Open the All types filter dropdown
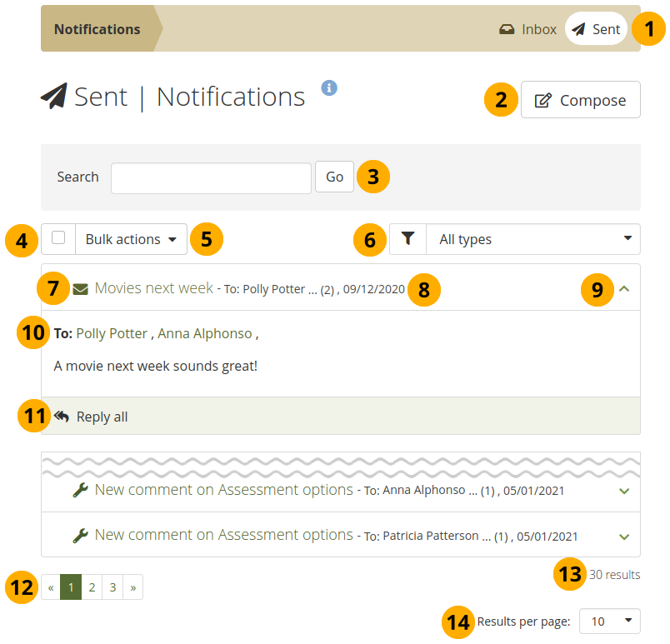This screenshot has width=670, height=644. click(533, 239)
